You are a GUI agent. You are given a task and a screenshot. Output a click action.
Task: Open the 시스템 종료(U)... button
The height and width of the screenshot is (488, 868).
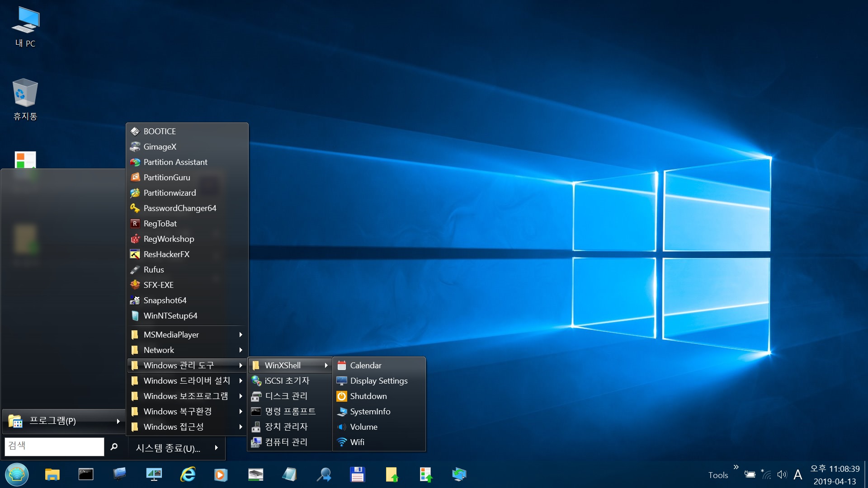tap(177, 448)
